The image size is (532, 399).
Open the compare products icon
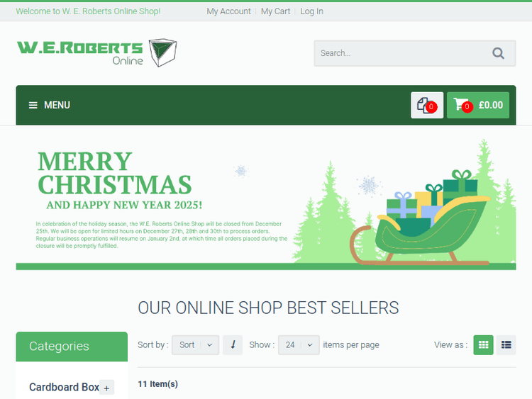pos(427,105)
